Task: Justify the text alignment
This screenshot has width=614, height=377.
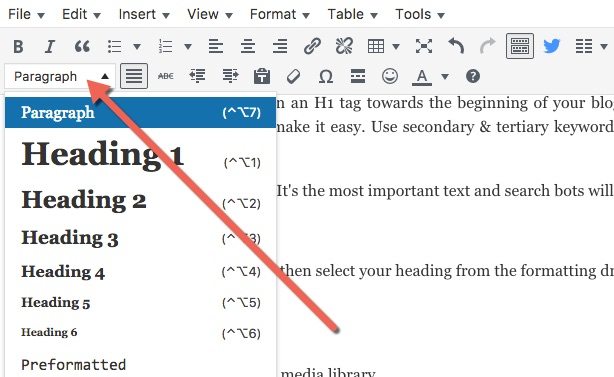Action: point(134,76)
